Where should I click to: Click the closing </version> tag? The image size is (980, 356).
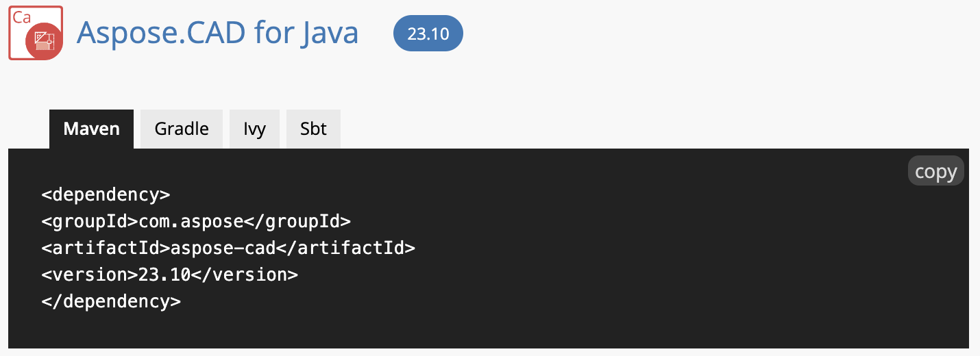click(x=245, y=275)
